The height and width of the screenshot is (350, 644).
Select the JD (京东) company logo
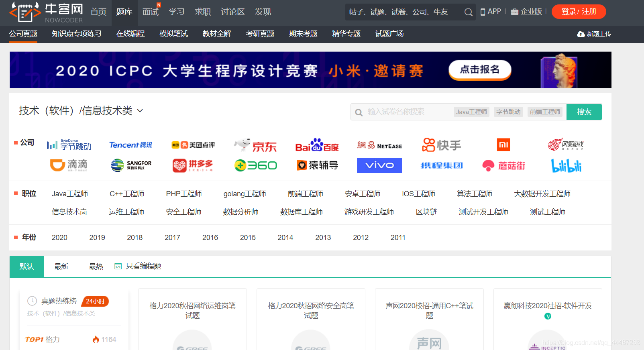pos(255,145)
